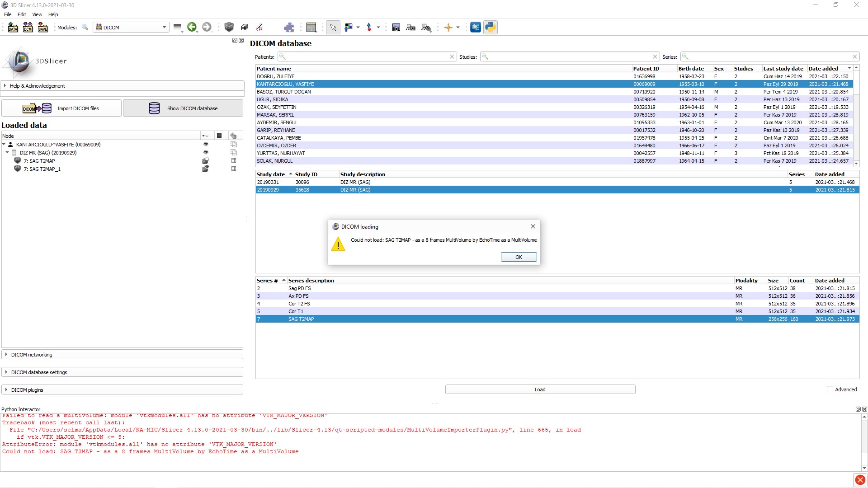Screen dimensions: 868x488
Task: Click the next module forward arrow
Action: [207, 27]
